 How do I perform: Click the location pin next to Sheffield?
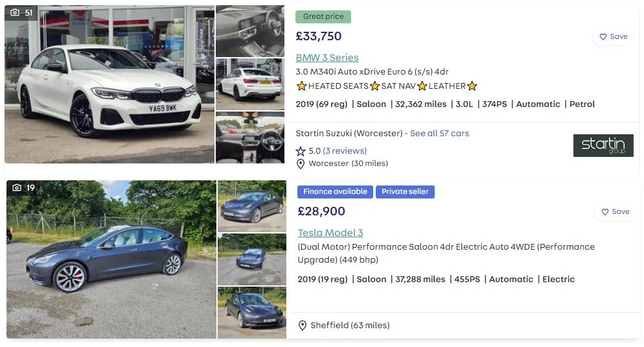[x=303, y=326]
